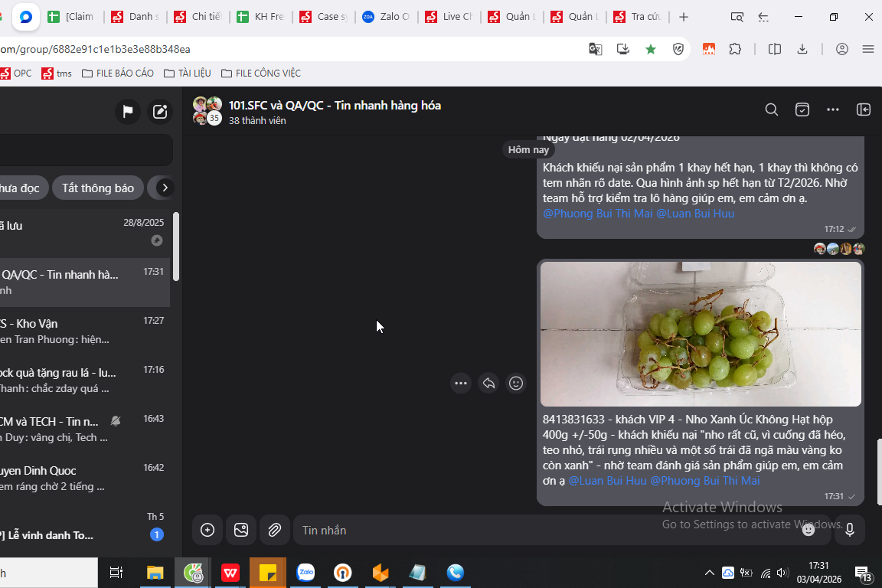Switch to the 'Danh s' browser tab
The image size is (882, 588).
tap(135, 17)
